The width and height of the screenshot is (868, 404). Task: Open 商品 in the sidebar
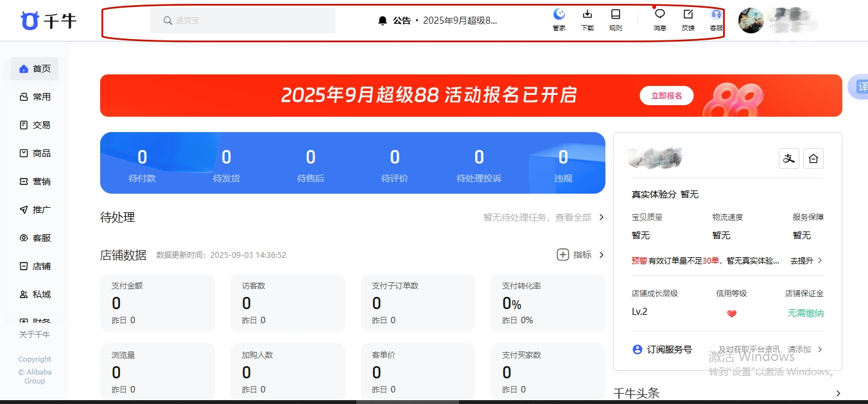[x=35, y=153]
